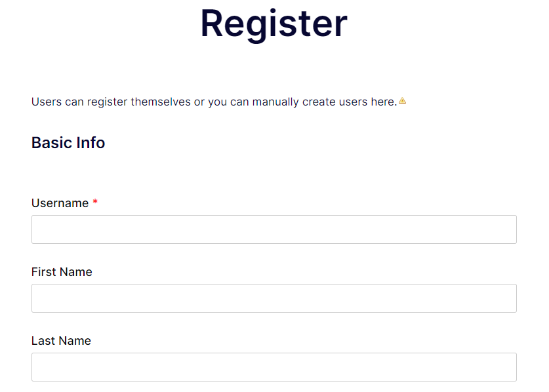Select the red required asterisk next to Username

point(94,203)
